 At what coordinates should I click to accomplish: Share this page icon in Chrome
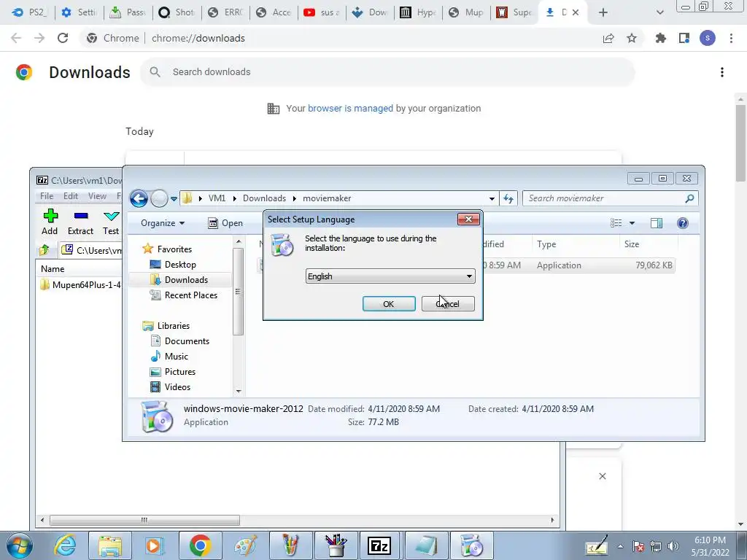pos(608,38)
